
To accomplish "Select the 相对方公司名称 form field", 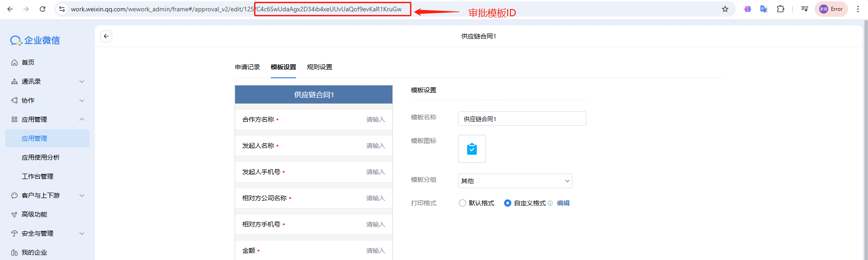I will click(314, 198).
